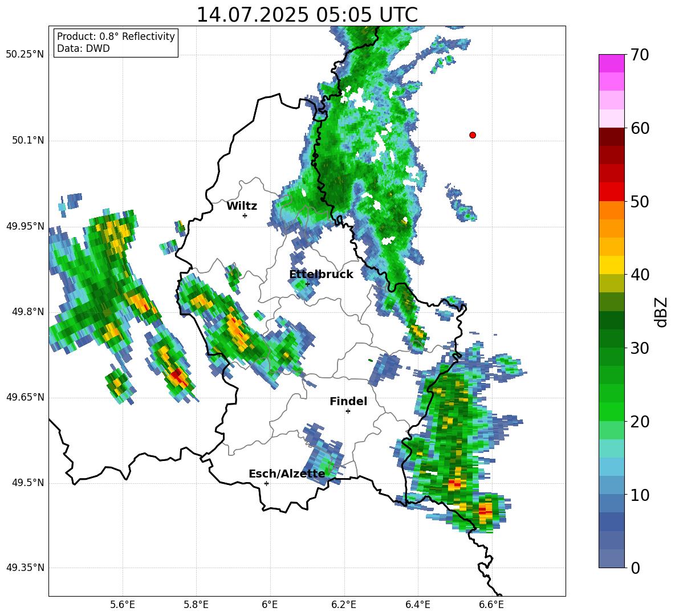The image size is (675, 616).
Task: Click the title 14.07.2025 05:05 UTC
Action: point(307,15)
